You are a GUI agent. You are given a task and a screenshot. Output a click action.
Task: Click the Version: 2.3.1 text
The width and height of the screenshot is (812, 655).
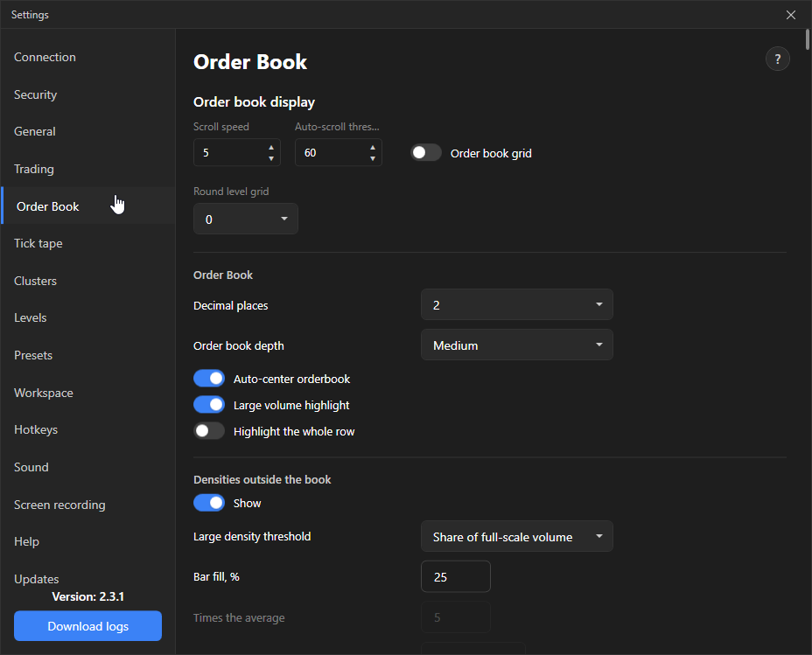pos(88,597)
